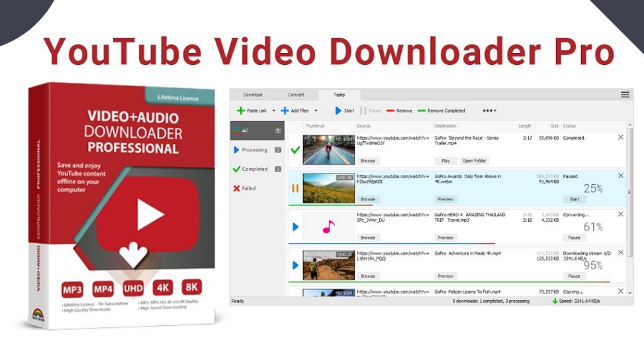The image size is (644, 363).
Task: Switch to the Download tab
Action: (x=253, y=95)
